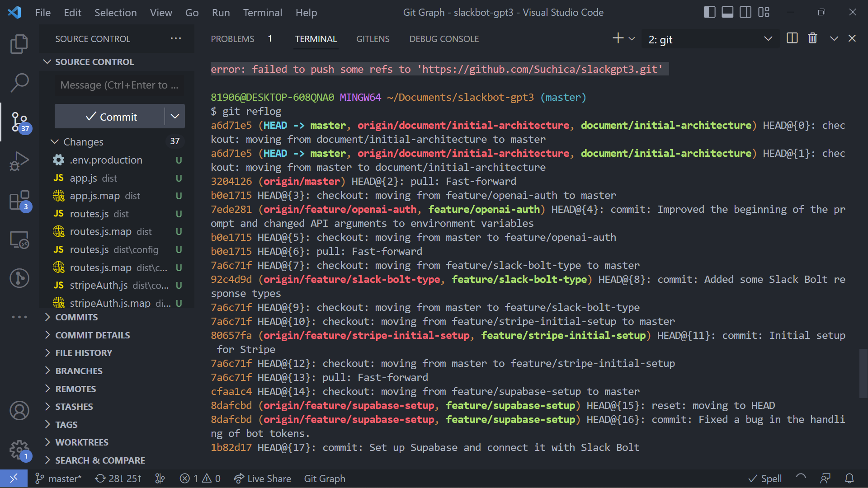Expand Remotes section

pos(75,389)
